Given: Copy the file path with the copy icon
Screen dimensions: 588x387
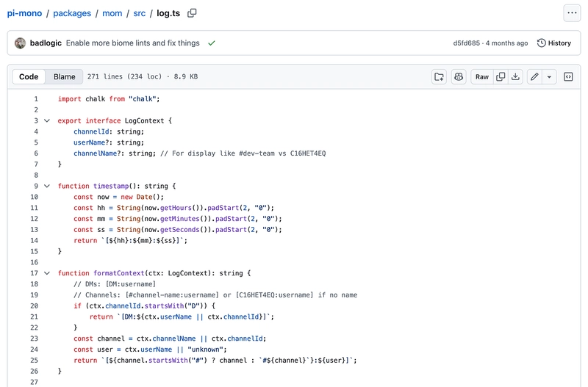Looking at the screenshot, I should [192, 12].
